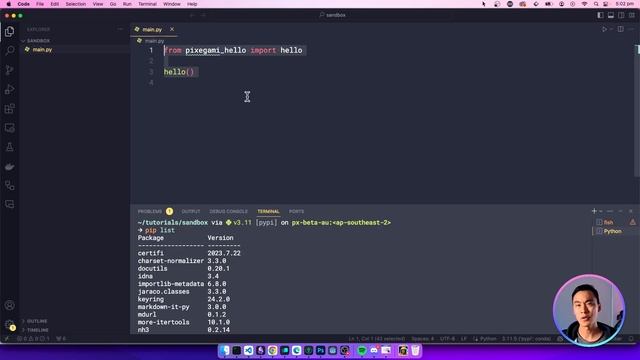Click the UTF-8 encoding status item
640x360 pixels.
coord(447,339)
